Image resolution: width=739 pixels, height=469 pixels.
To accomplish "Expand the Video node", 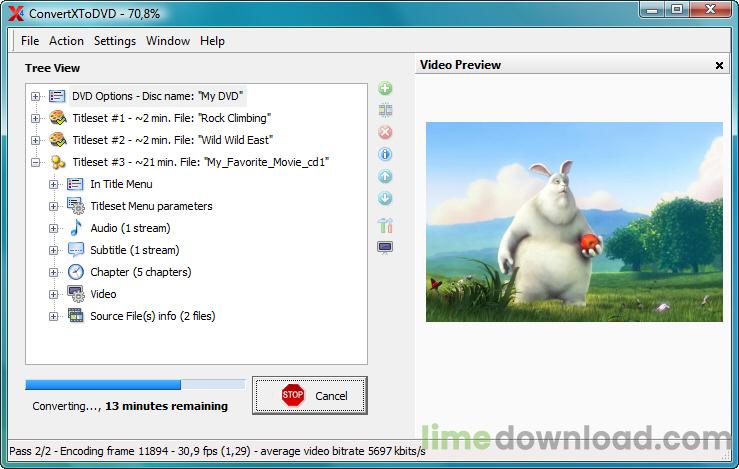I will point(53,295).
